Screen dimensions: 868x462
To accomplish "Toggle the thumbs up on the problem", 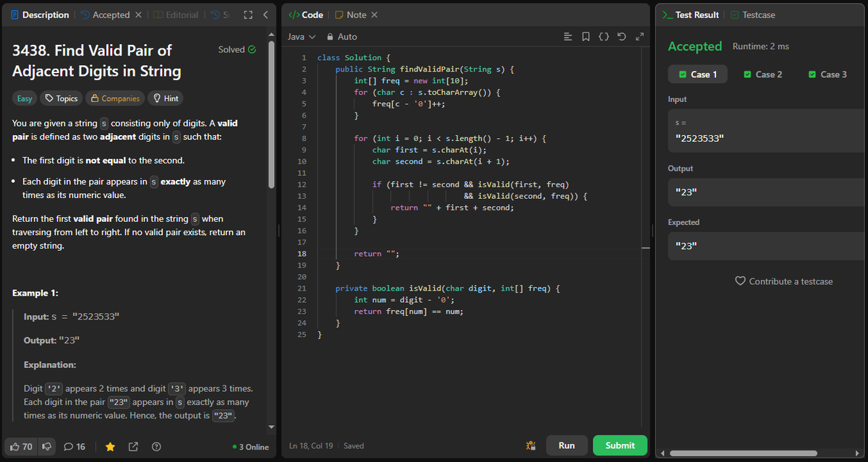I will 20,446.
